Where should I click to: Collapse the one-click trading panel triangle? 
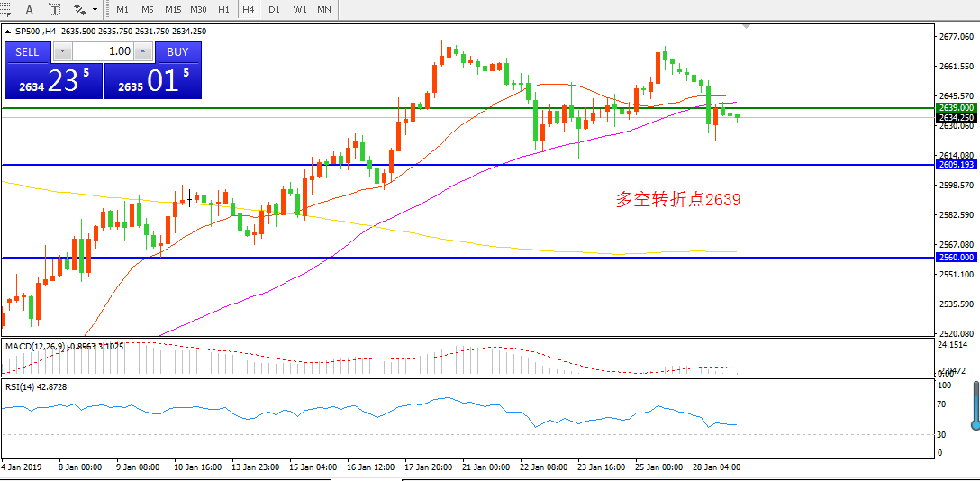(8, 31)
